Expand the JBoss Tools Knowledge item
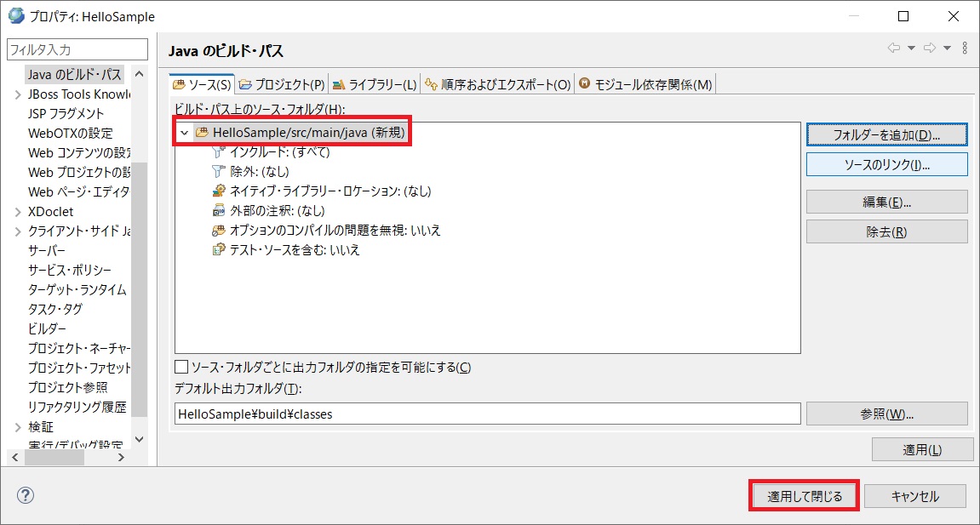Image resolution: width=980 pixels, height=525 pixels. pyautogui.click(x=18, y=94)
